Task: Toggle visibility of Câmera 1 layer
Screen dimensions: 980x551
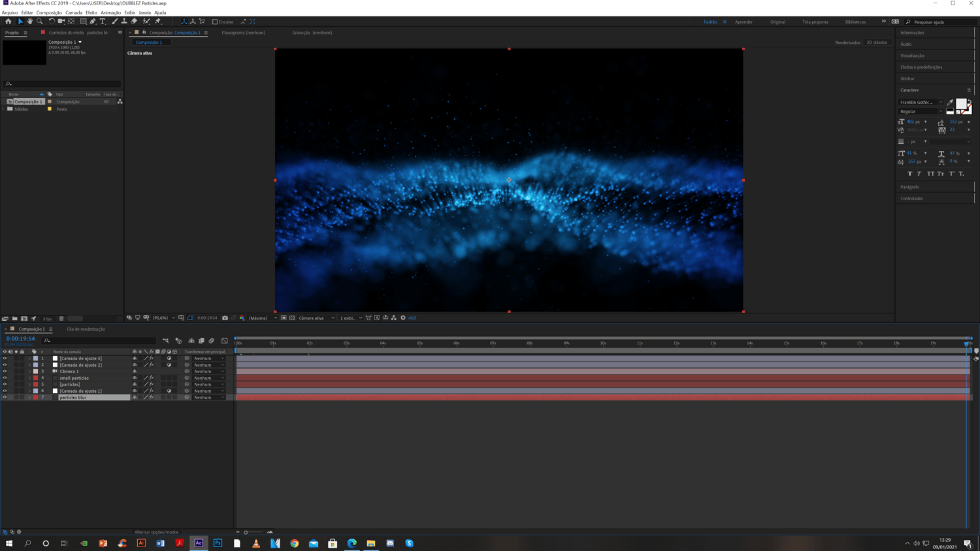Action: point(5,371)
